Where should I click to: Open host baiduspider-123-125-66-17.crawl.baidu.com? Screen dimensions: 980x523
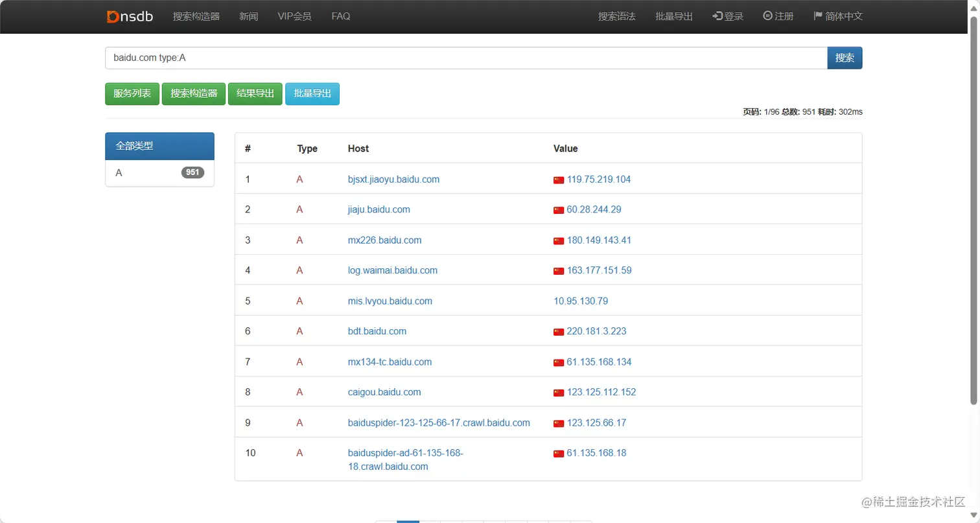tap(439, 423)
